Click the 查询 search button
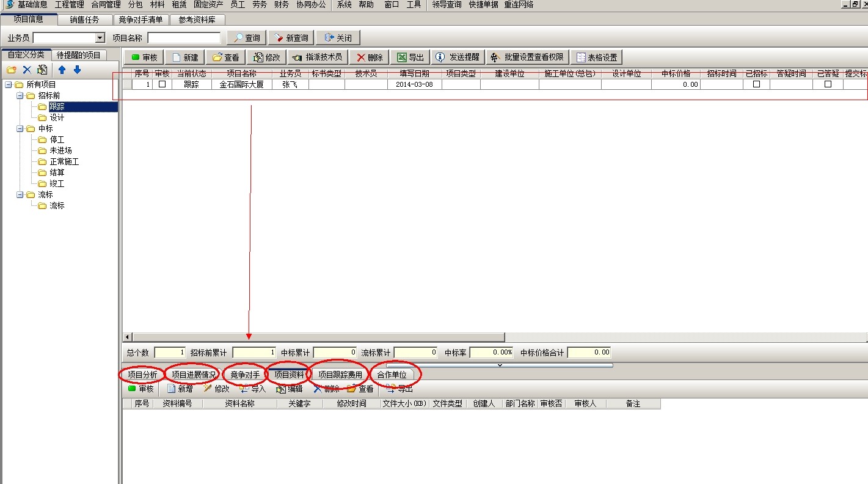 pyautogui.click(x=246, y=38)
